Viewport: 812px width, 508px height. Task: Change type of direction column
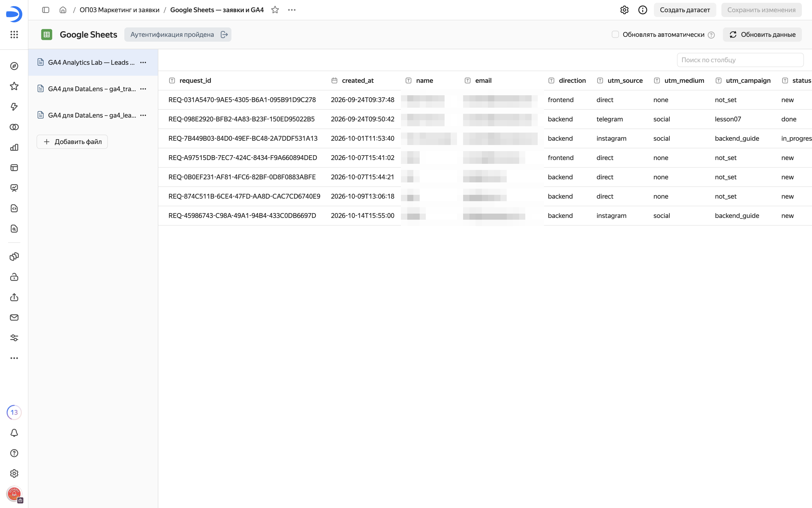[x=551, y=80]
